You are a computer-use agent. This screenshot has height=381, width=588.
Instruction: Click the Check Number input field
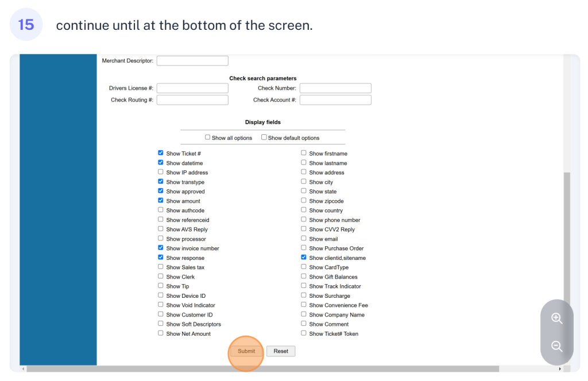tap(335, 88)
